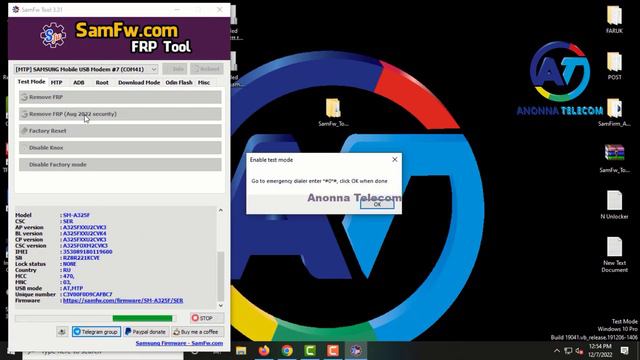Select the FARUK folder on desktop
This screenshot has height=360, width=640.
(x=614, y=19)
